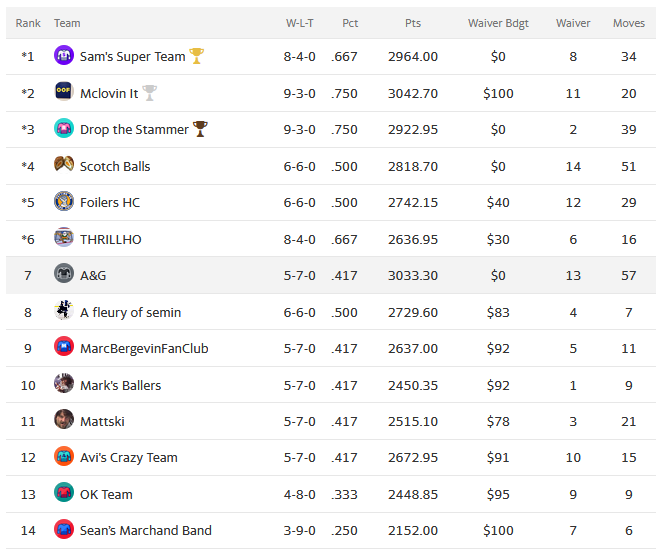Sort by the Moves column header
Viewport: 663px width, 554px height.
pyautogui.click(x=629, y=23)
